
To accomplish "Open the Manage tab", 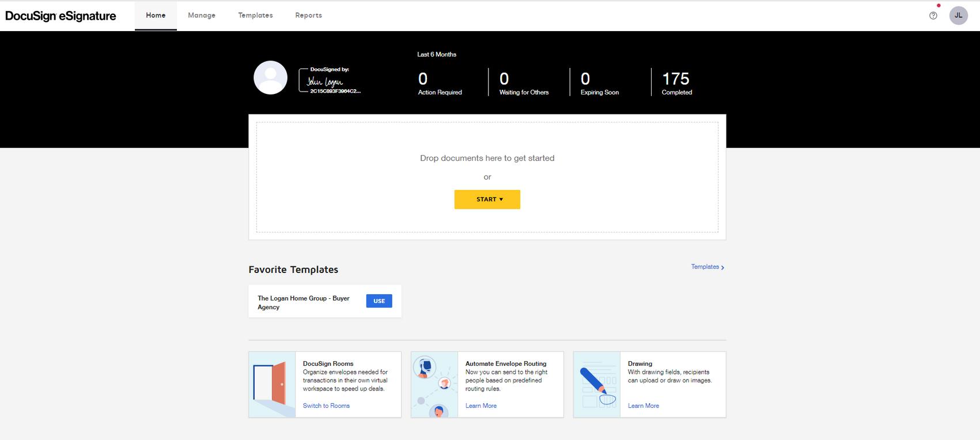I will (202, 16).
